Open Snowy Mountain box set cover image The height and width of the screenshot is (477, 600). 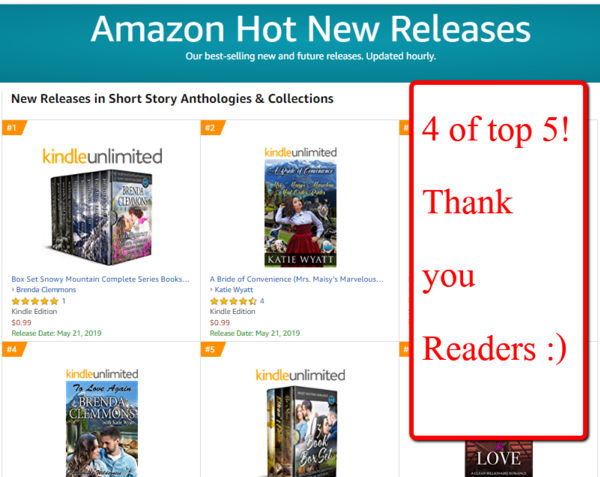tap(101, 218)
